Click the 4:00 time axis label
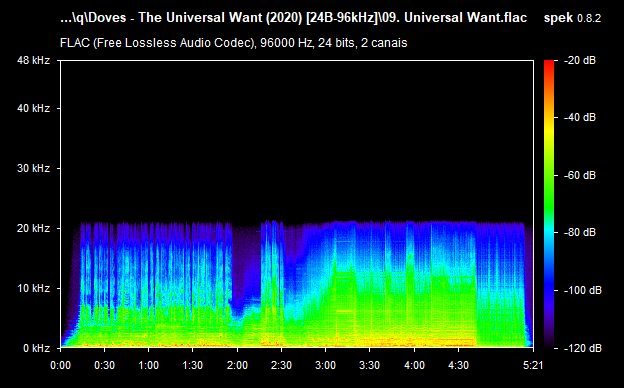This screenshot has width=624, height=388. [x=414, y=365]
